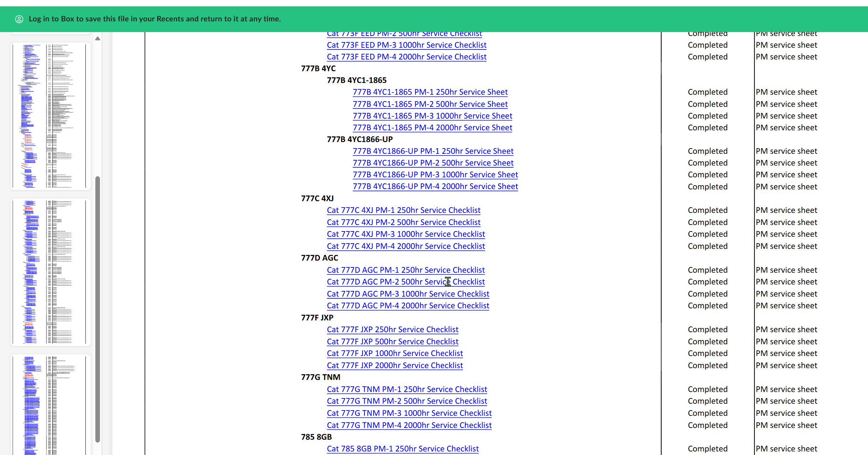868x455 pixels.
Task: Click the Log in to Box banner message
Action: (155, 19)
